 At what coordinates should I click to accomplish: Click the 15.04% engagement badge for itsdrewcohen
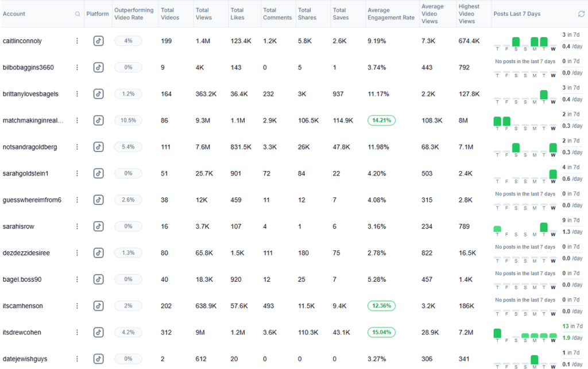381,332
